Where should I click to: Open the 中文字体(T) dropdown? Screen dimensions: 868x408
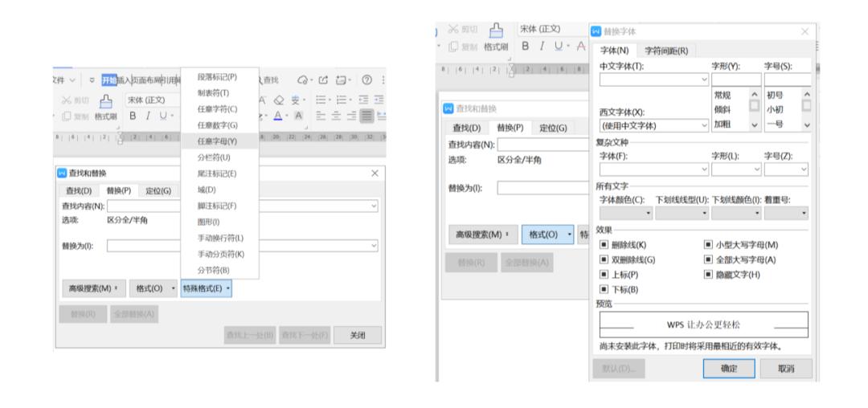653,80
